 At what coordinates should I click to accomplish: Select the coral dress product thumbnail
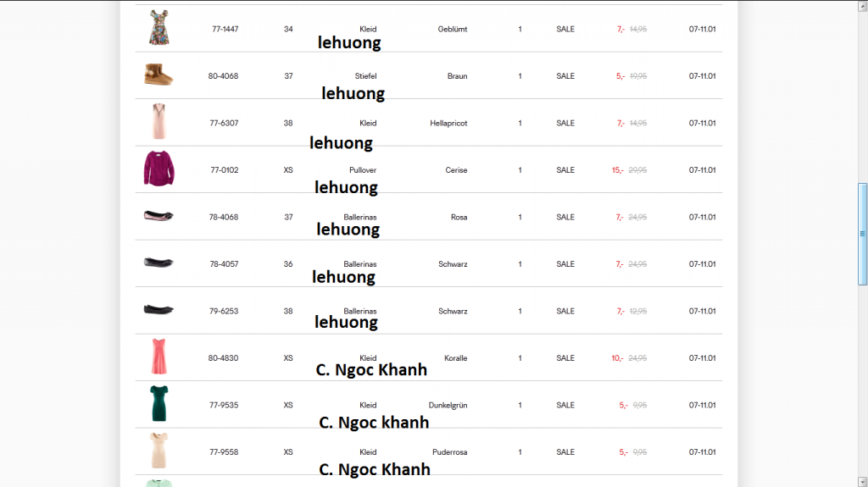159,357
